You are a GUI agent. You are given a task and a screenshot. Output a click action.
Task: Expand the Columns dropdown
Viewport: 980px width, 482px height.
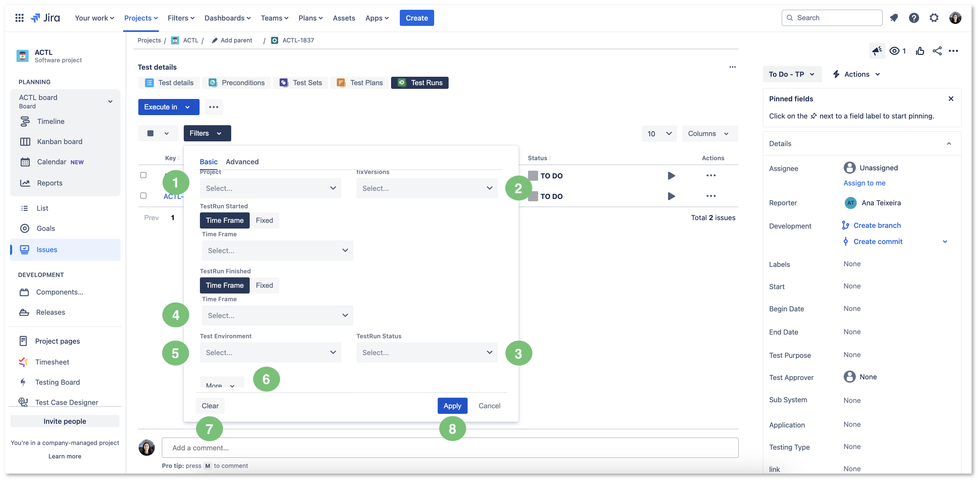[x=709, y=134]
